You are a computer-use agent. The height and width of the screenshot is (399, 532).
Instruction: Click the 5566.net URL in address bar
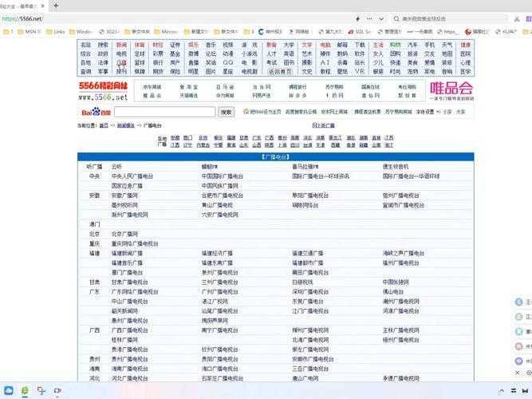[22, 18]
